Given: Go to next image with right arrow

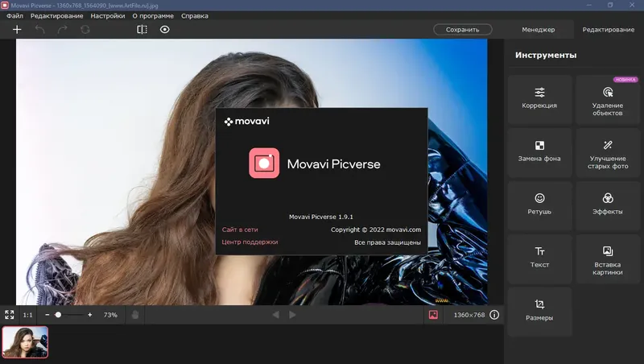Looking at the screenshot, I should [x=292, y=315].
